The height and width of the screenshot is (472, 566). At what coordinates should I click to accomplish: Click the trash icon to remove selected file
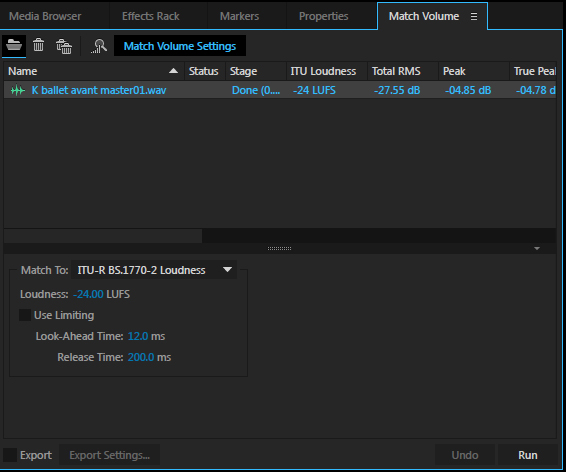pyautogui.click(x=38, y=45)
